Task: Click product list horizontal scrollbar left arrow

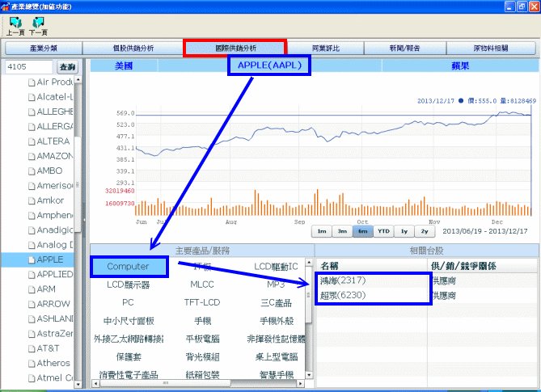Action: (95, 383)
